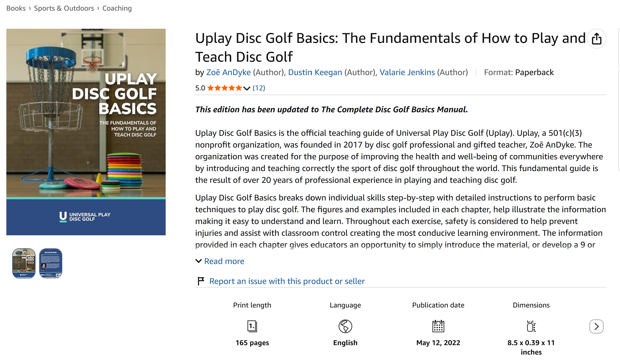Viewport: 620px width, 364px height.
Task: Open the Books breadcrumb
Action: [x=16, y=8]
